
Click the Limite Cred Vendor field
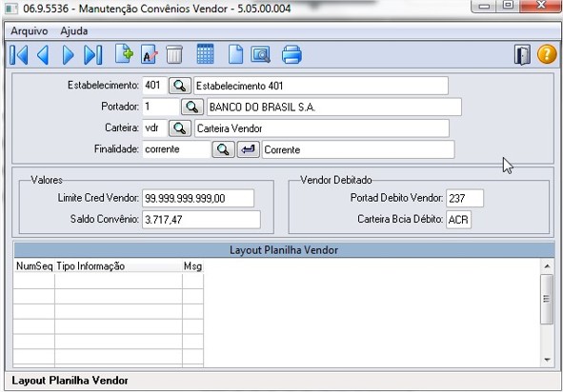(198, 198)
